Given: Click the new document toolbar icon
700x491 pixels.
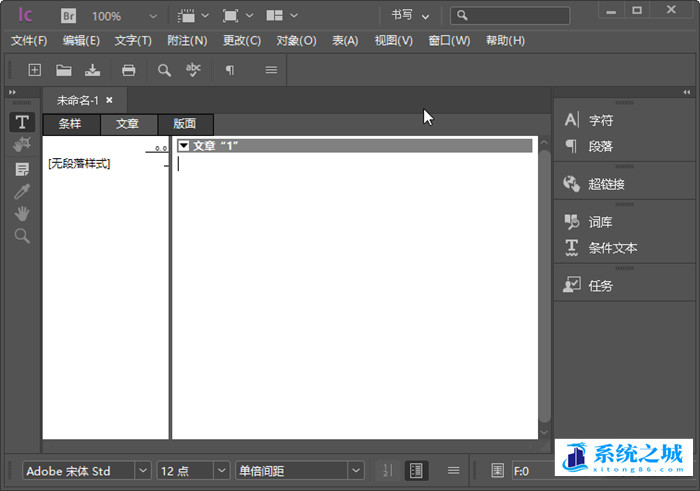Looking at the screenshot, I should pyautogui.click(x=34, y=70).
